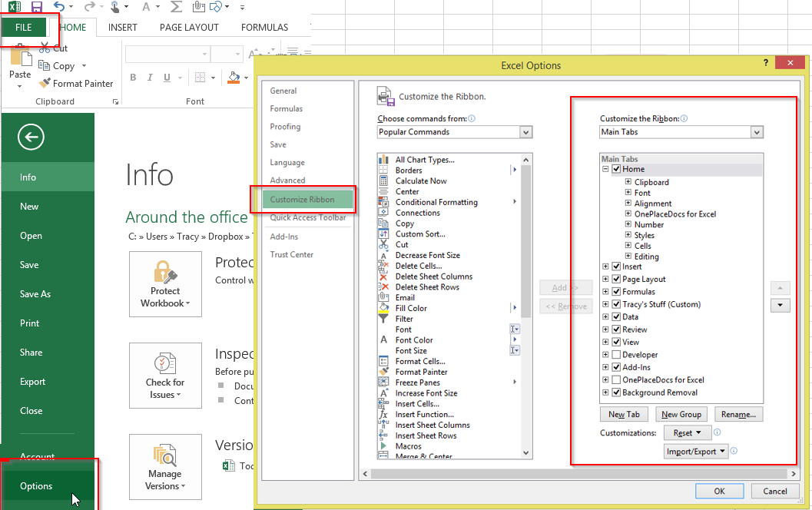Click the font name input box
The height and width of the screenshot is (510, 812).
coord(167,54)
